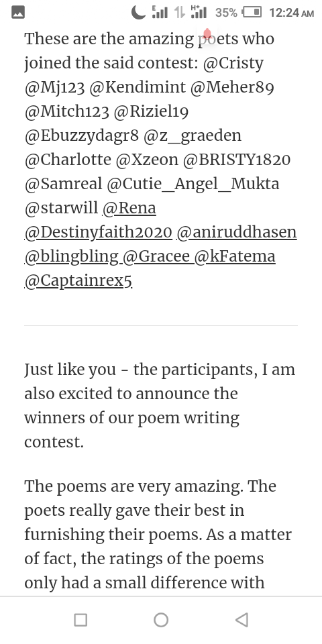
Task: Open the @aniruddhasen profile link
Action: tap(237, 233)
